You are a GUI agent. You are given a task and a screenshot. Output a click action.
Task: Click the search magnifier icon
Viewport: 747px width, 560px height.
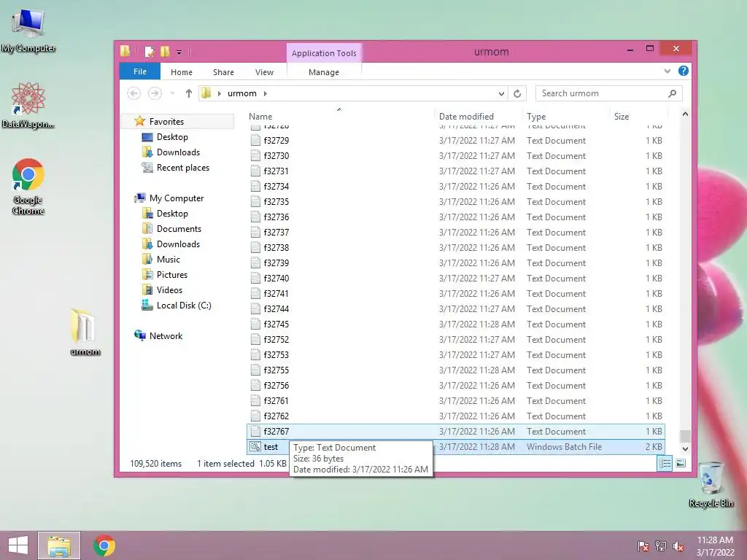coord(672,93)
